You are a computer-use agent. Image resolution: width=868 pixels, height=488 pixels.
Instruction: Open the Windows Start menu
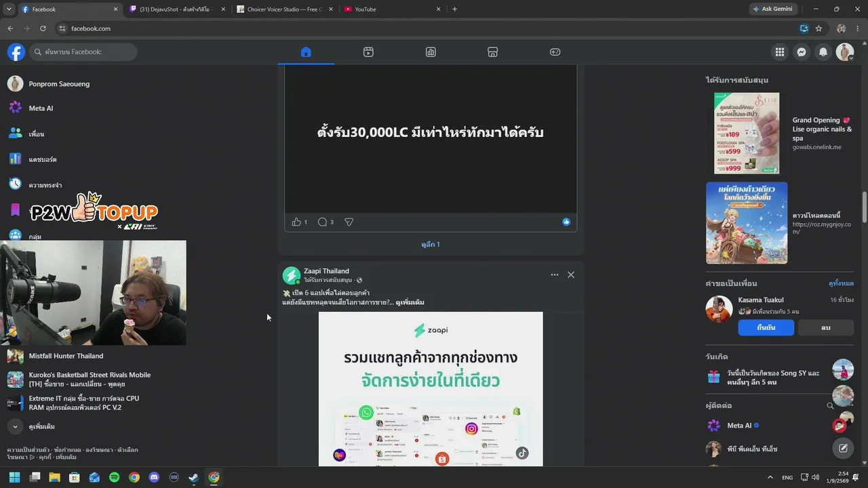pyautogui.click(x=14, y=477)
